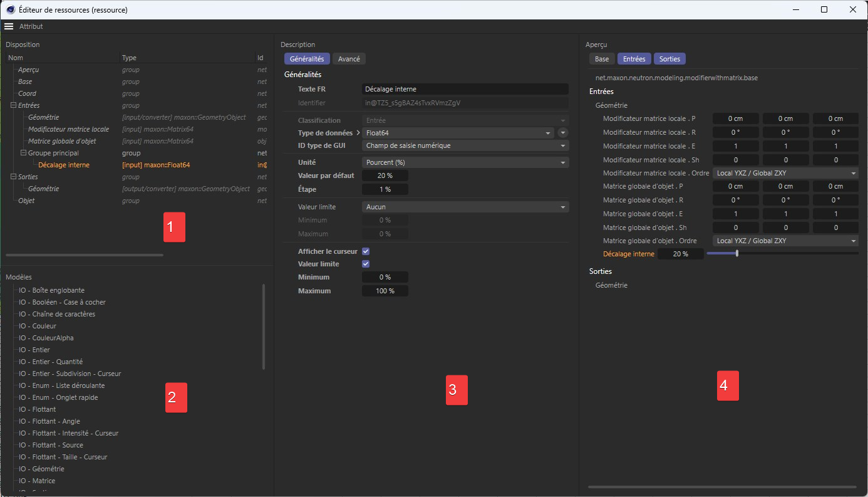This screenshot has height=497, width=868.
Task: Toggle the Afficher le curseur checkbox
Action: click(366, 251)
